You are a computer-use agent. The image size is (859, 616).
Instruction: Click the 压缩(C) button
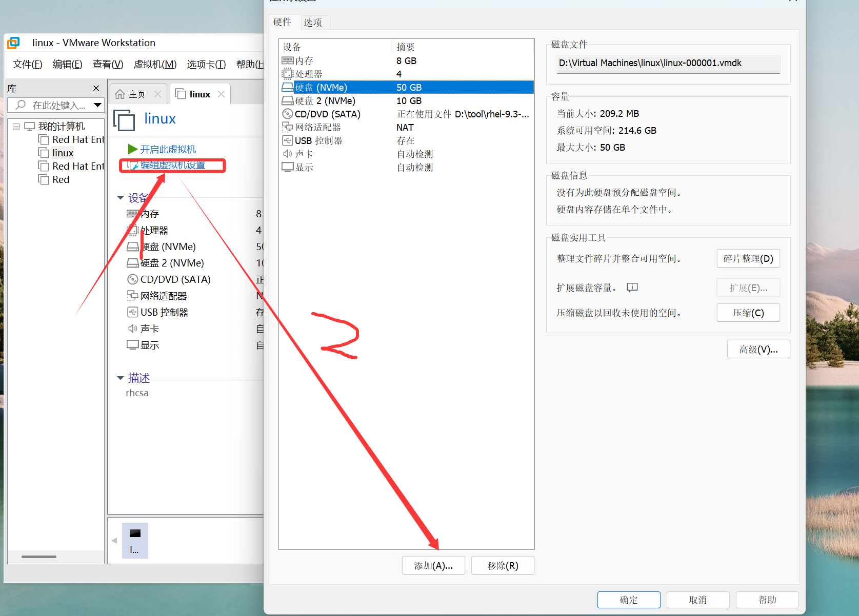(748, 313)
